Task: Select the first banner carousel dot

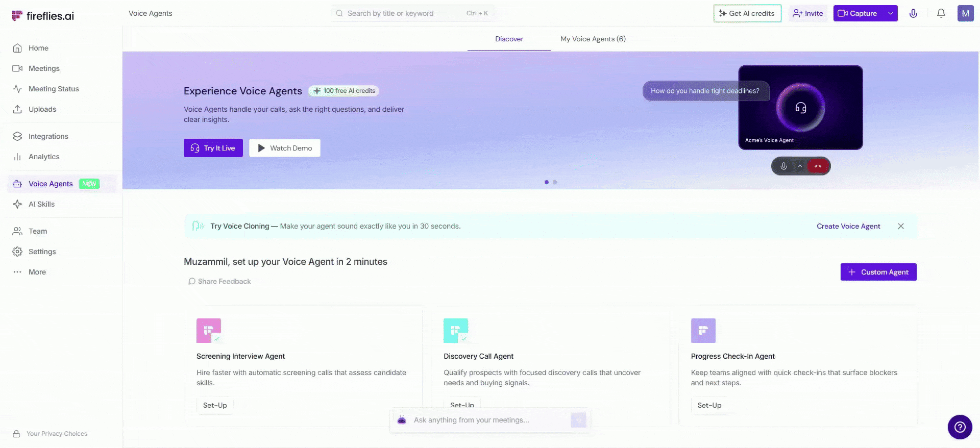Action: click(547, 182)
